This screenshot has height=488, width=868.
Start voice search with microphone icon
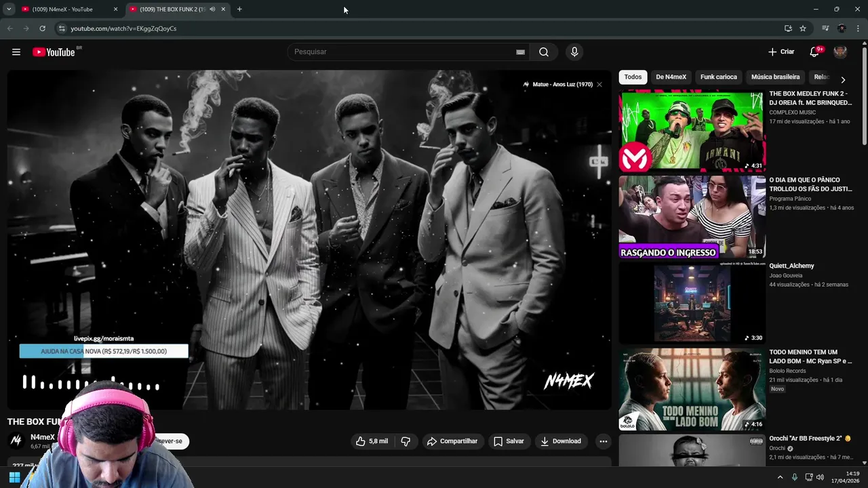click(x=574, y=52)
